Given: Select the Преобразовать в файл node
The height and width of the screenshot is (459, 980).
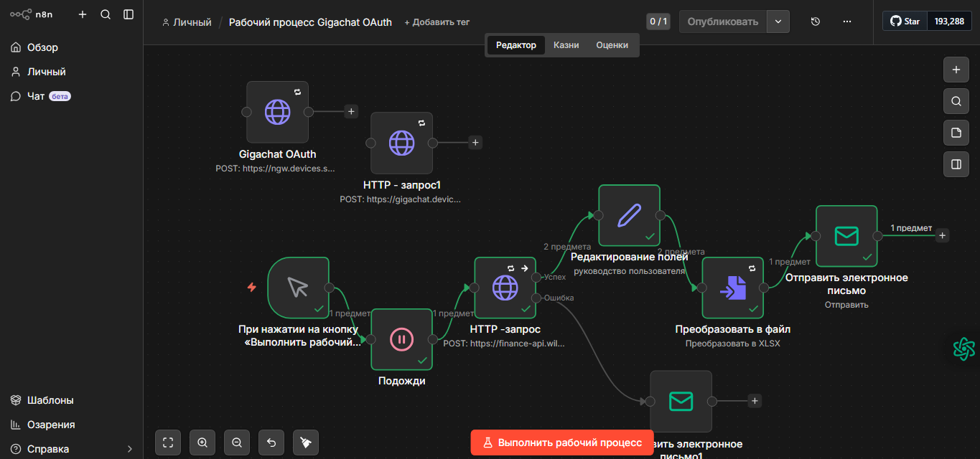Looking at the screenshot, I should [x=732, y=288].
